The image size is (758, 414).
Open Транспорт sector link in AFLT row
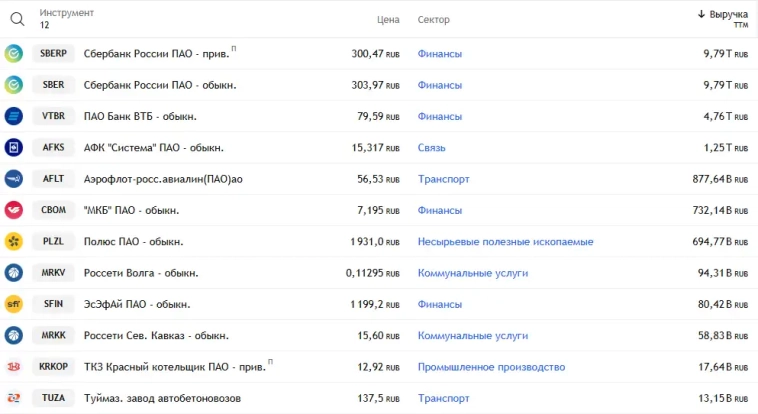pos(444,179)
